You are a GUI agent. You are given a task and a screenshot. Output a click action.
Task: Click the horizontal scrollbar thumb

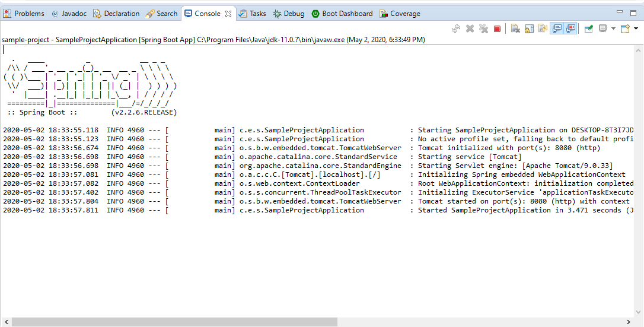tap(173, 322)
